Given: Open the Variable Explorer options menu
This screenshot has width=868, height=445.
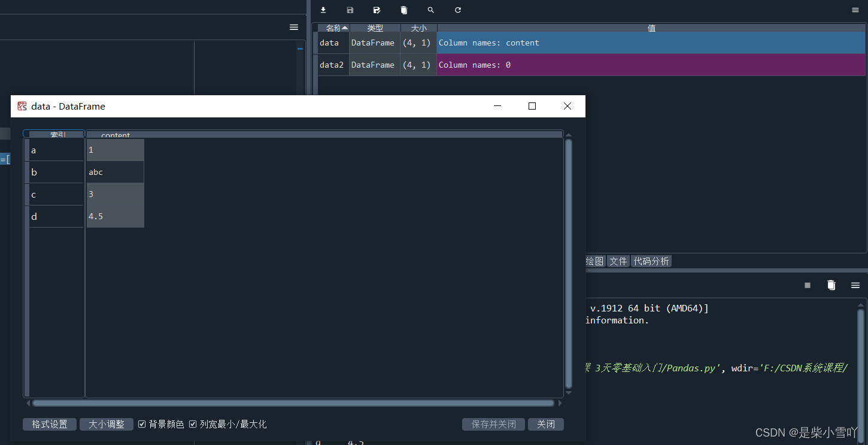Looking at the screenshot, I should click(x=854, y=10).
